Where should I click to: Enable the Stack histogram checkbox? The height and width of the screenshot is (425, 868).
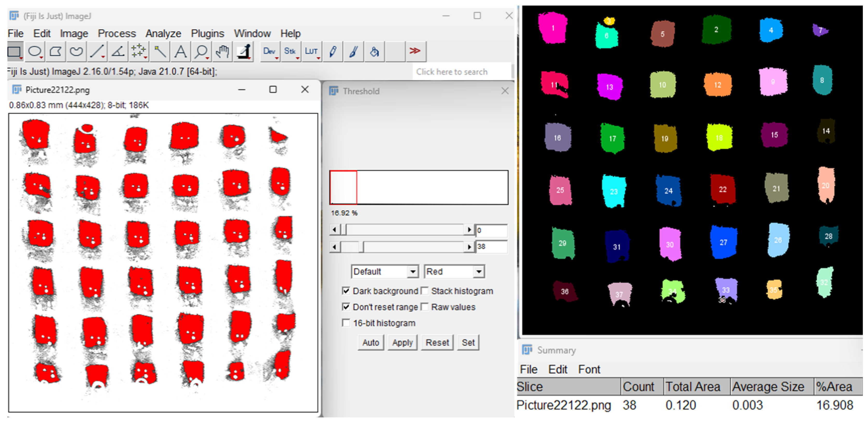[x=425, y=291]
